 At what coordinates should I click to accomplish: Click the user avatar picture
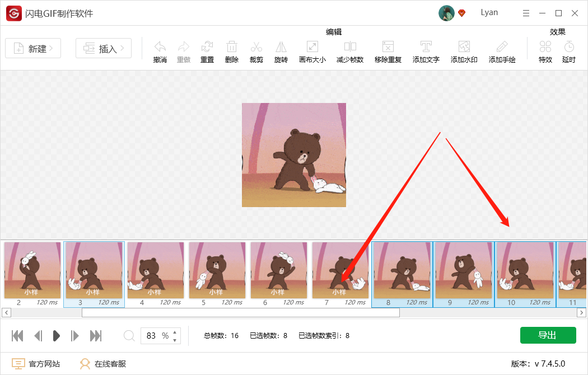point(446,13)
